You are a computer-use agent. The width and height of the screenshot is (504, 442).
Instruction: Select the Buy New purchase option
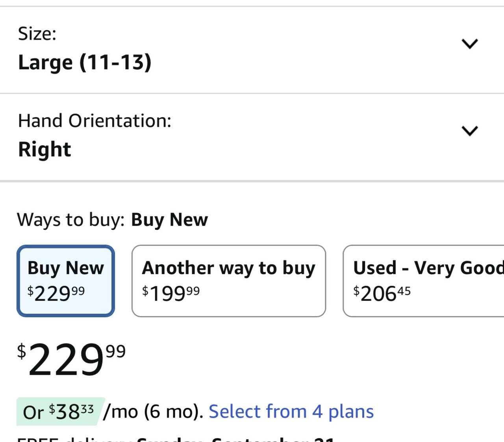point(66,281)
